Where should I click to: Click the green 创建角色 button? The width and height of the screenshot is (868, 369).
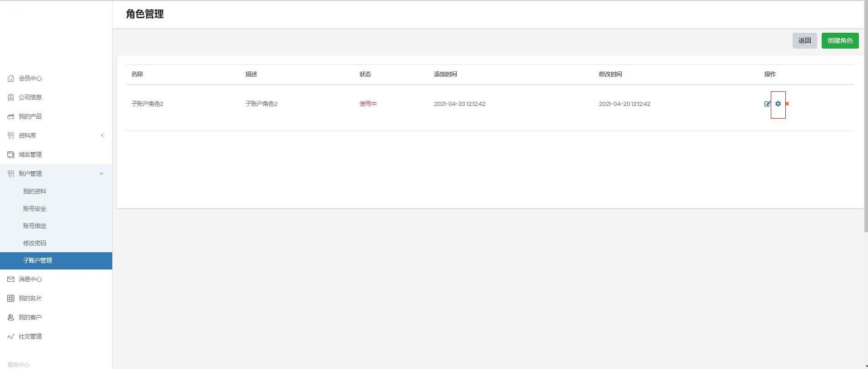840,40
